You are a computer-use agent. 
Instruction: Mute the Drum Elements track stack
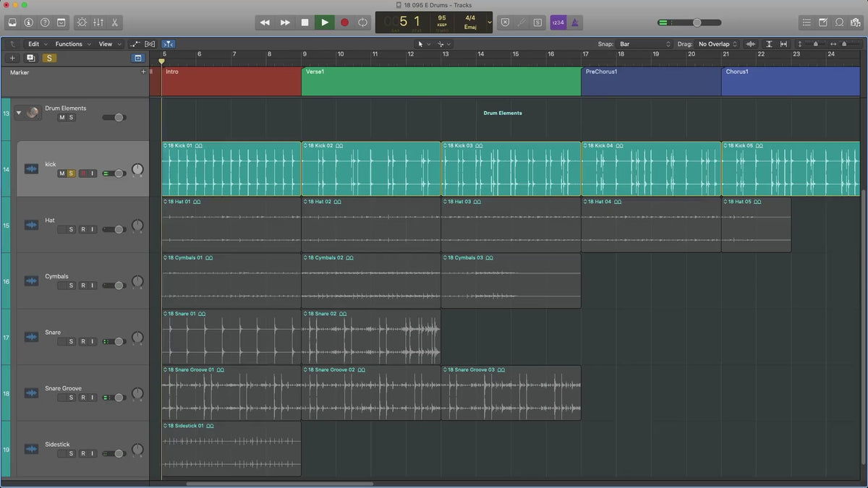(x=61, y=118)
